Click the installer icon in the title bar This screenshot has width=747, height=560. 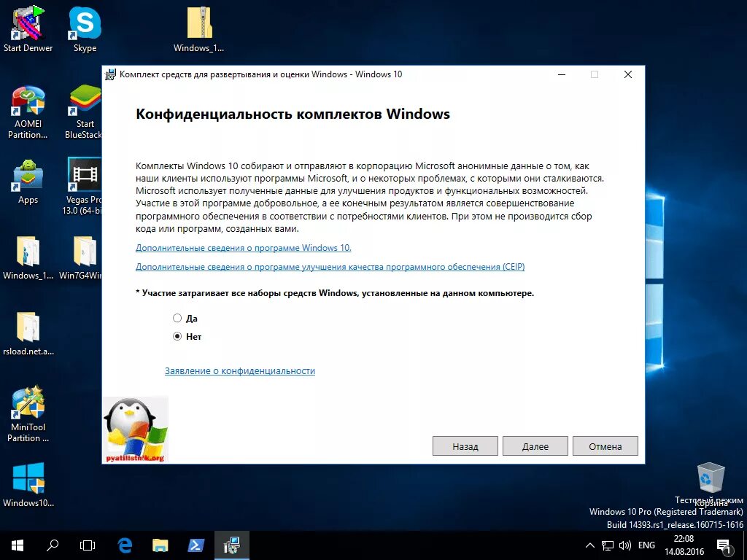111,74
